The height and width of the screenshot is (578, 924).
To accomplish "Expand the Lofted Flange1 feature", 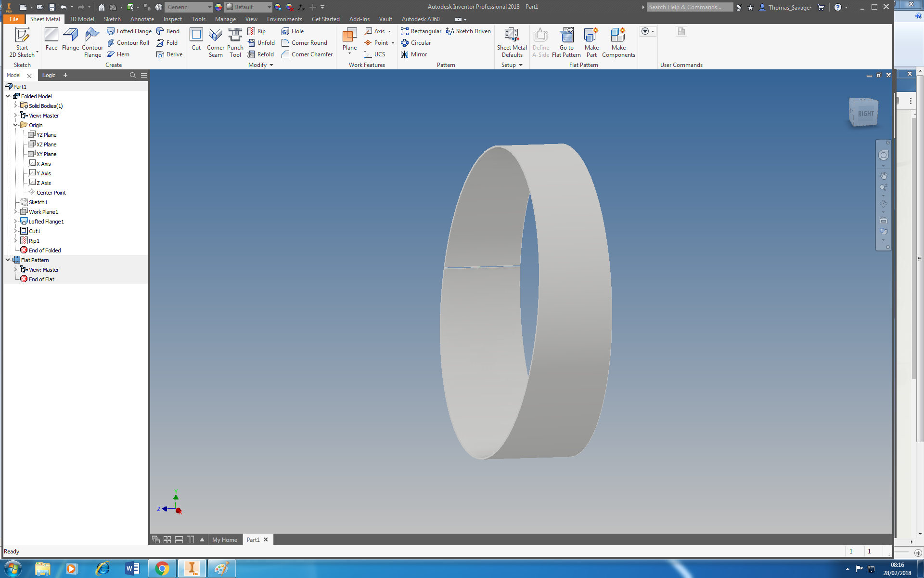I will pyautogui.click(x=15, y=221).
